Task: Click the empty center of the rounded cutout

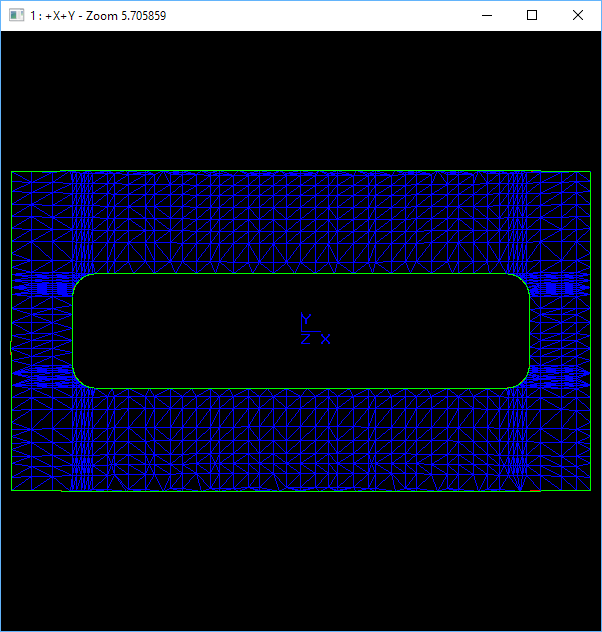Action: tap(200, 330)
